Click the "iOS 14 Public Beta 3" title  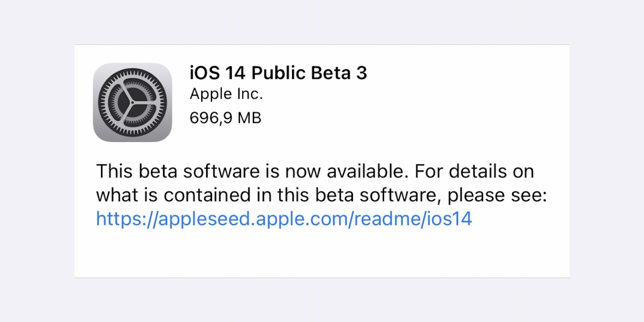pos(278,73)
